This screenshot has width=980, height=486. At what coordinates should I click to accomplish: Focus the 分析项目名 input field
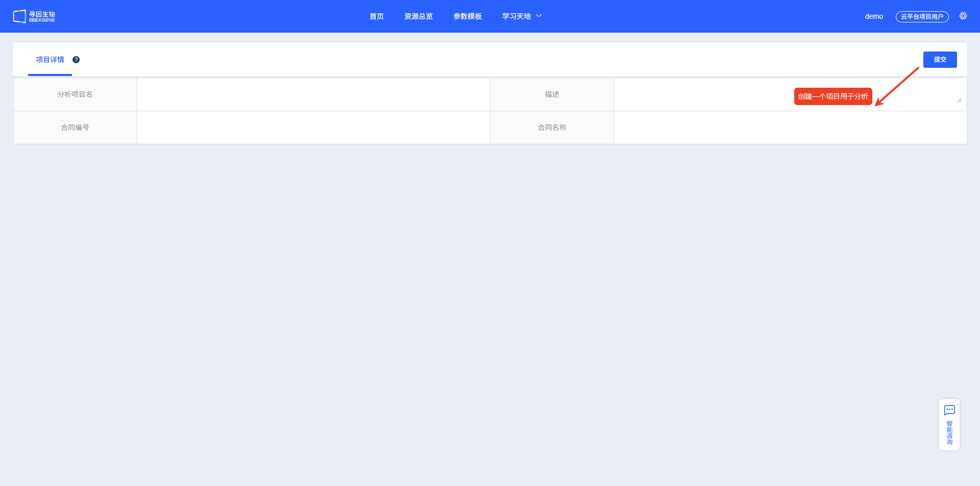[x=313, y=94]
